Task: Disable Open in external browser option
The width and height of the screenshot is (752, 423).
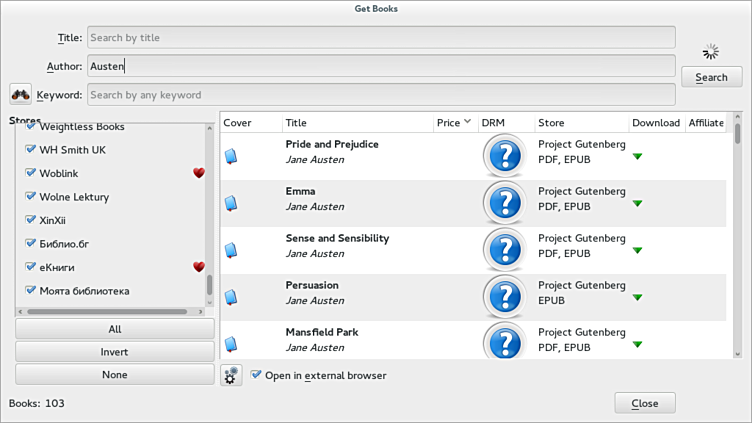Action: [x=257, y=375]
